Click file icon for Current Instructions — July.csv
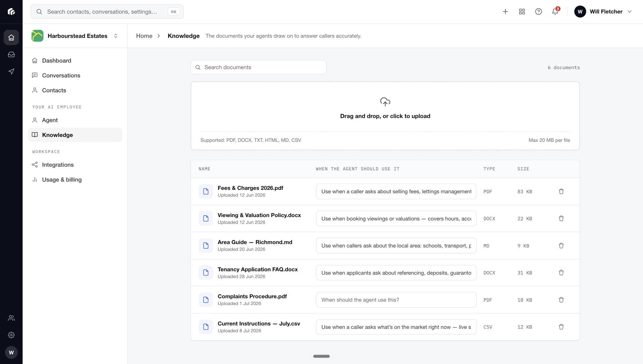 (206, 327)
